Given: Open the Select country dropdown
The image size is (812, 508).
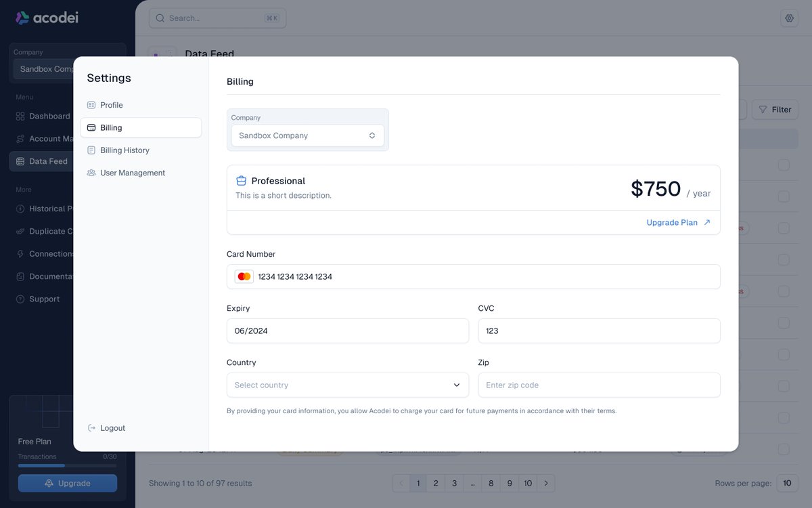Looking at the screenshot, I should (x=348, y=385).
